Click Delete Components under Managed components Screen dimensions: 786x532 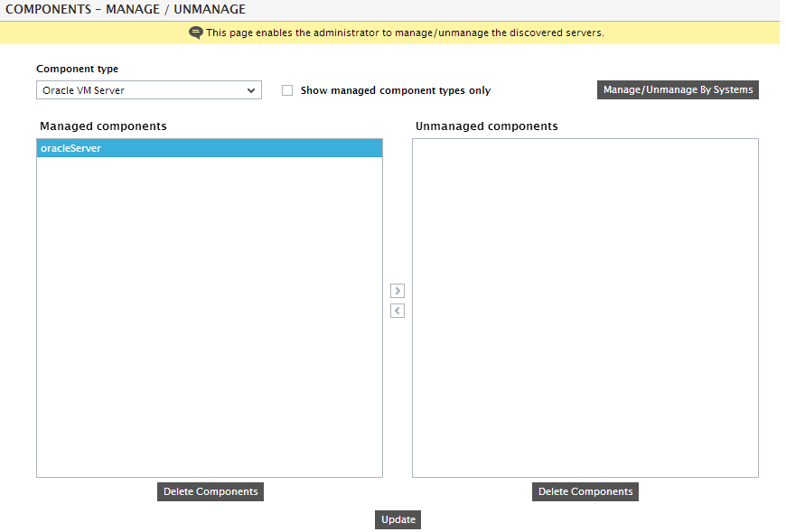[x=211, y=491]
